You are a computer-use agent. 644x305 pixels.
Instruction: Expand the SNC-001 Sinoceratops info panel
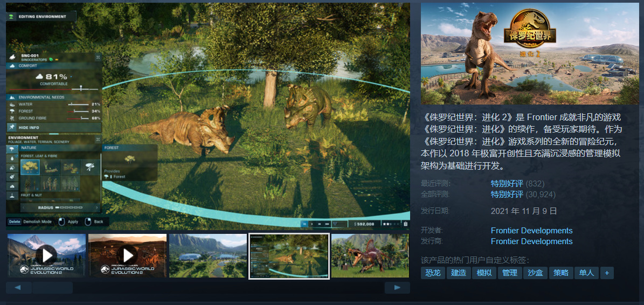98,57
